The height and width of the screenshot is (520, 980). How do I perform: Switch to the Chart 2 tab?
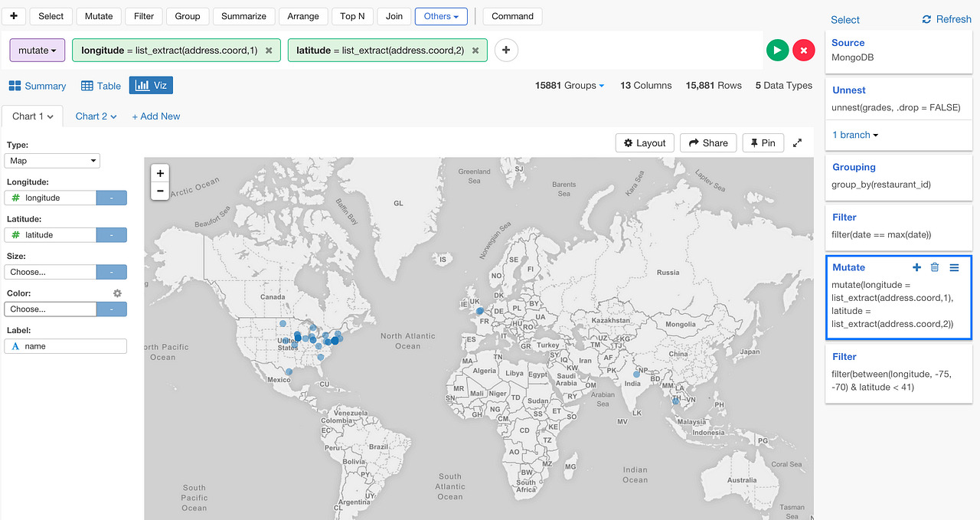[x=95, y=116]
